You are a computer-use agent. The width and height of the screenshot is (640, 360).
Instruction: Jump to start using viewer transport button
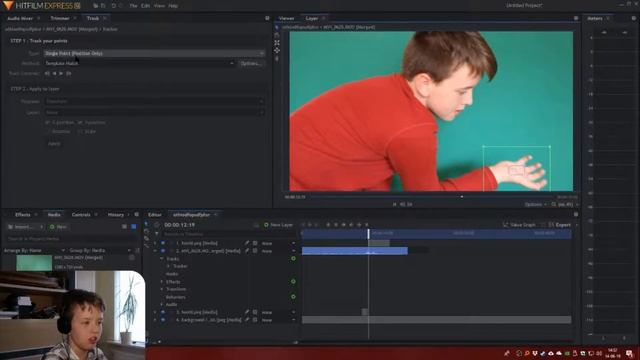click(x=395, y=204)
